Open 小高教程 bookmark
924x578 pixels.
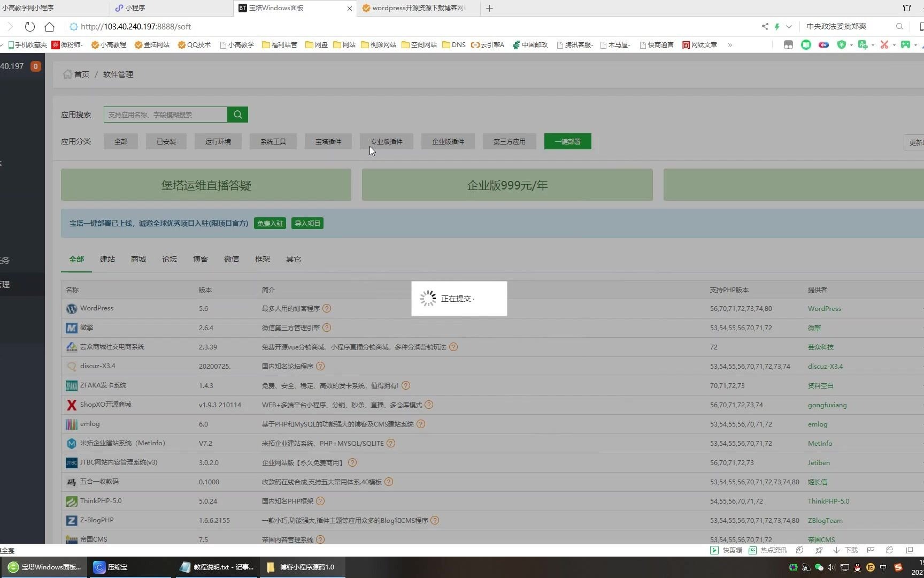coord(109,45)
